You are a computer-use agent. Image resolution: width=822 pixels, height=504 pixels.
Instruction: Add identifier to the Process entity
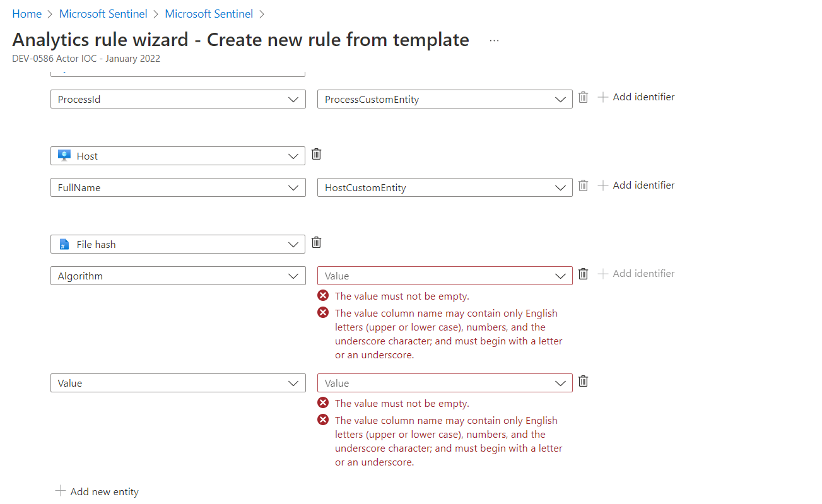(636, 97)
